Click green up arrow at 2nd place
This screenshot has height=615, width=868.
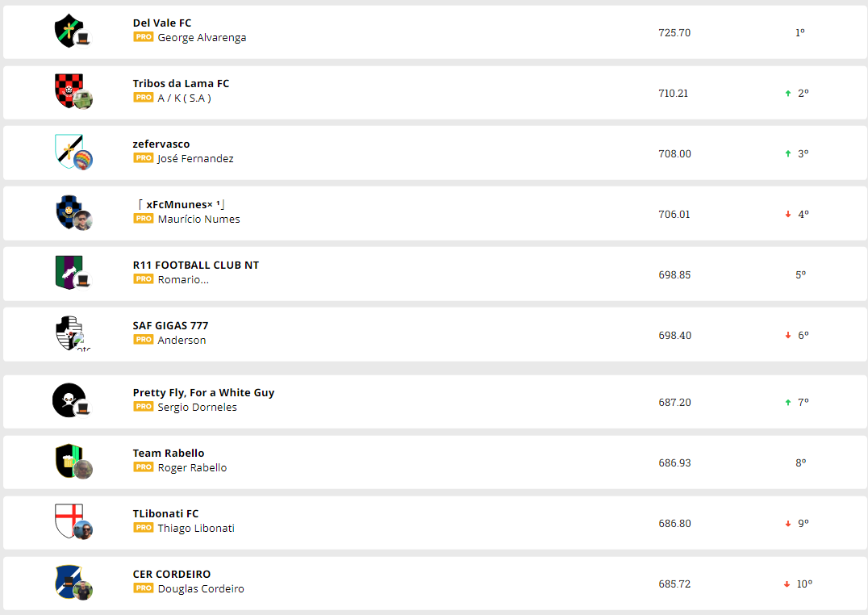point(788,94)
